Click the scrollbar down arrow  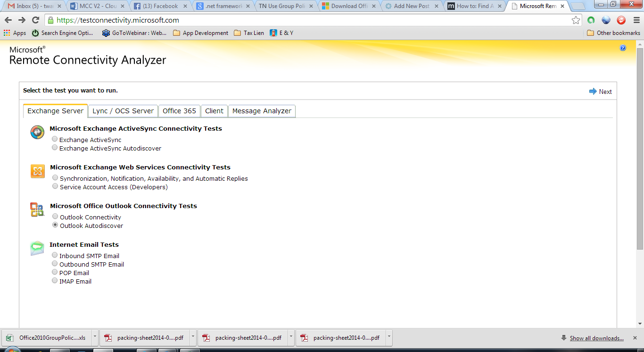pos(640,324)
